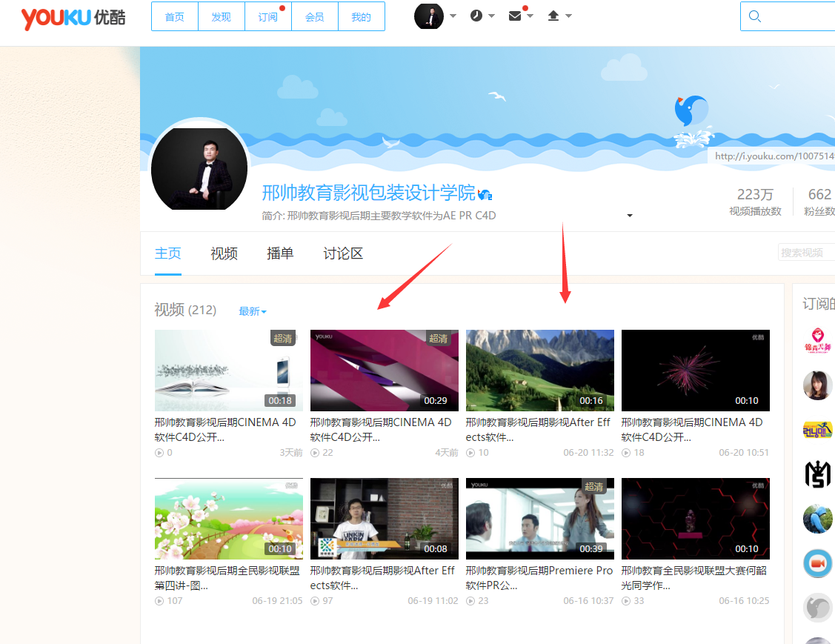Click the 搜索视频 channel search field
The height and width of the screenshot is (644, 835).
[x=806, y=253]
